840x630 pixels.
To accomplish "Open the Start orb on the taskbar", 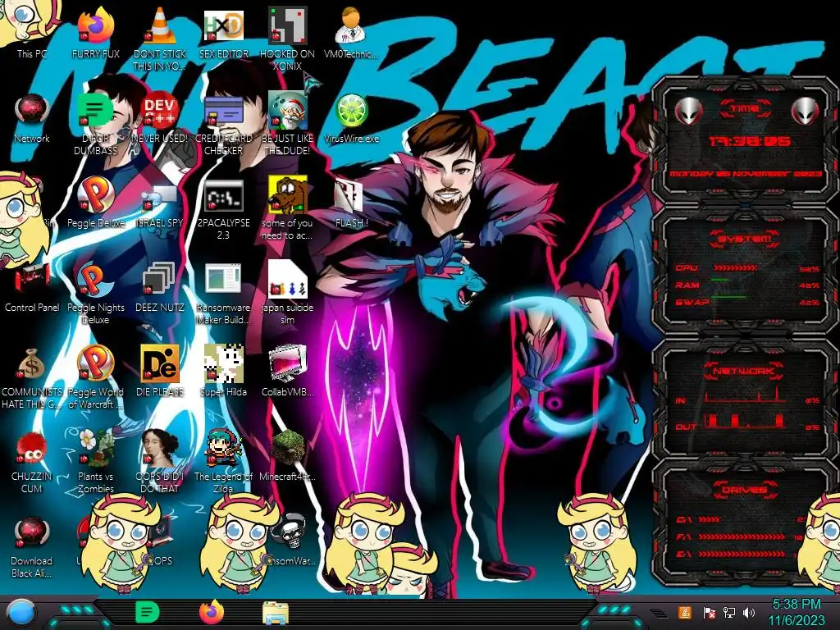I will (21, 613).
